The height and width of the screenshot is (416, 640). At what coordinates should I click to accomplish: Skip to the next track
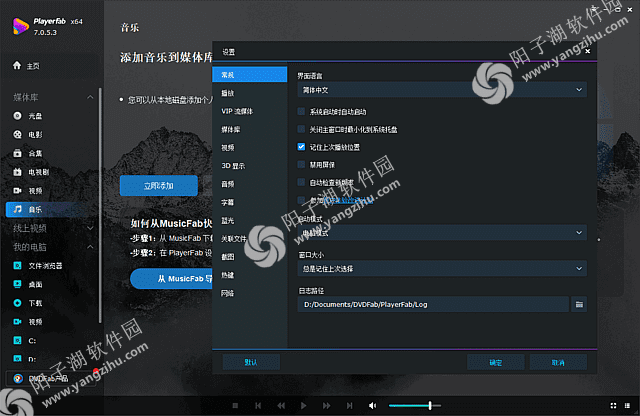pos(349,405)
